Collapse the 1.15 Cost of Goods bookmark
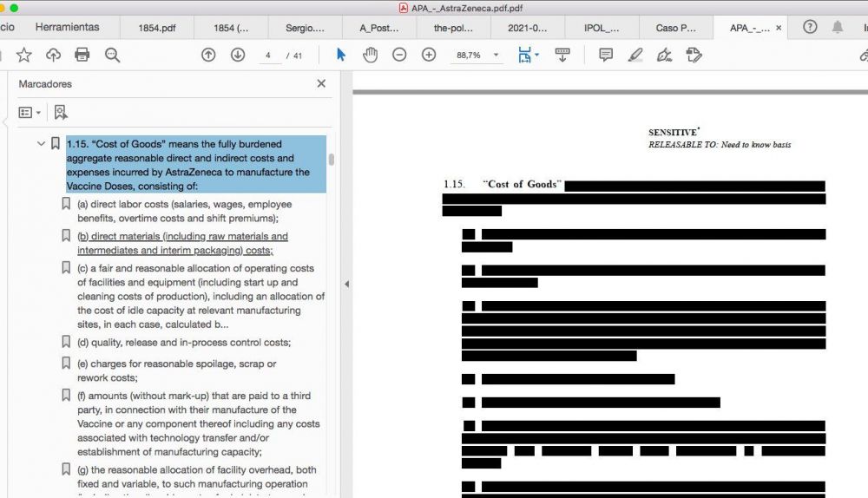Screen dimensions: 868x498 41,144
